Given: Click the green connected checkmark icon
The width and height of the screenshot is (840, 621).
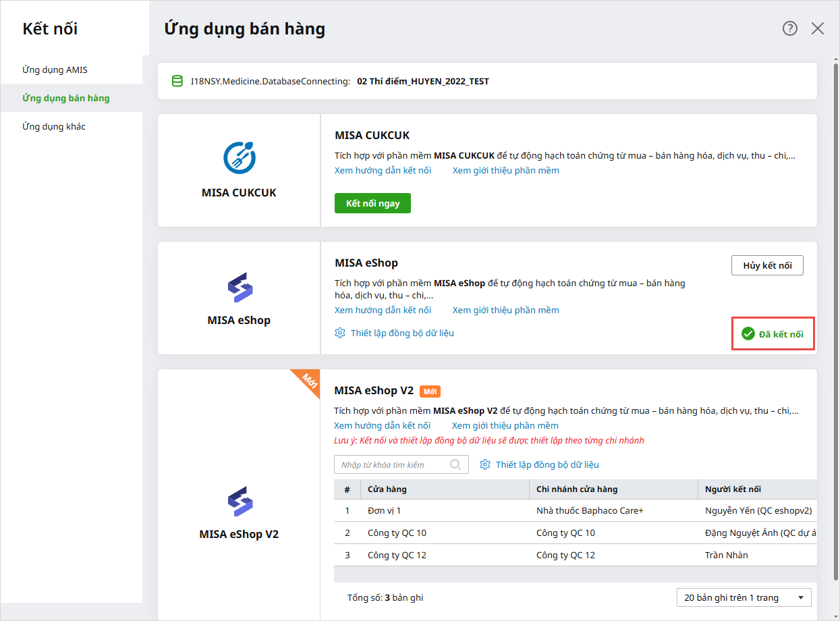Looking at the screenshot, I should (748, 333).
